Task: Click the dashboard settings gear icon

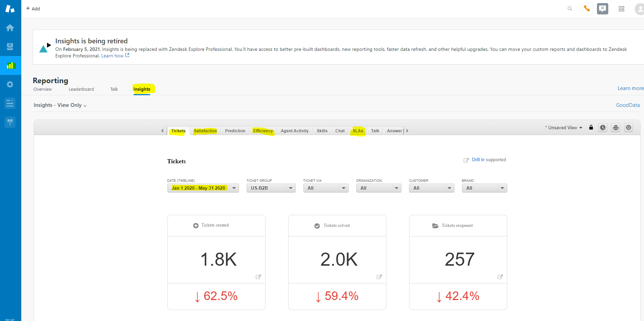Action: 629,128
